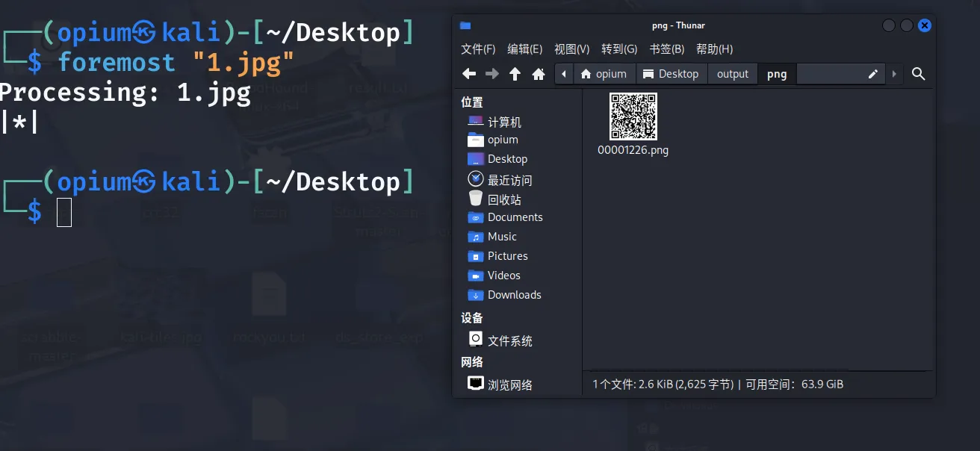The width and height of the screenshot is (980, 451).
Task: Close the Thunar window with blue X
Action: coord(925,25)
